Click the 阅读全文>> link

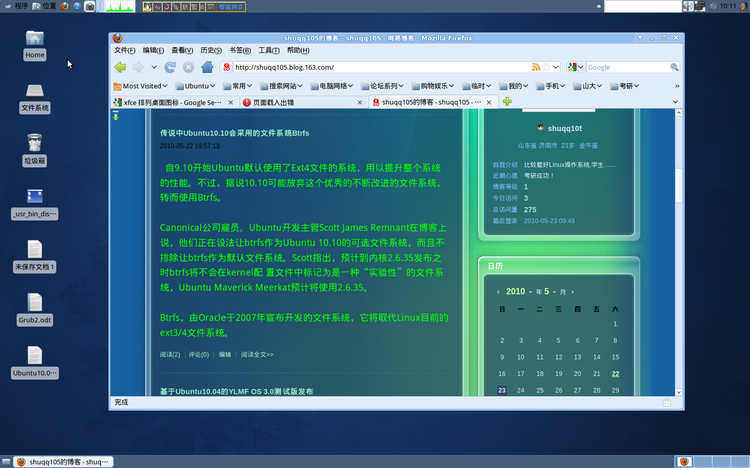(257, 355)
